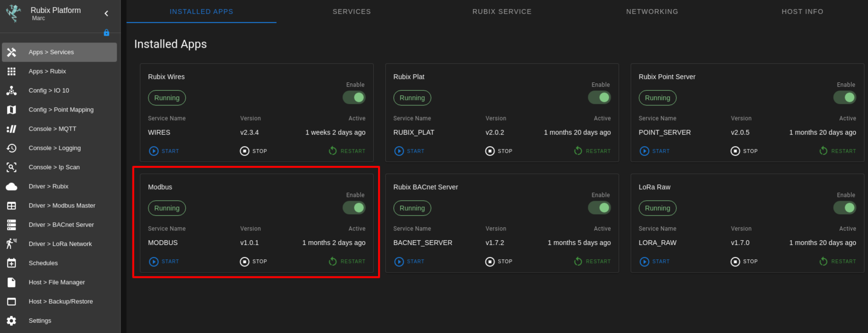Click Config > IO 10 network icon

tap(11, 90)
